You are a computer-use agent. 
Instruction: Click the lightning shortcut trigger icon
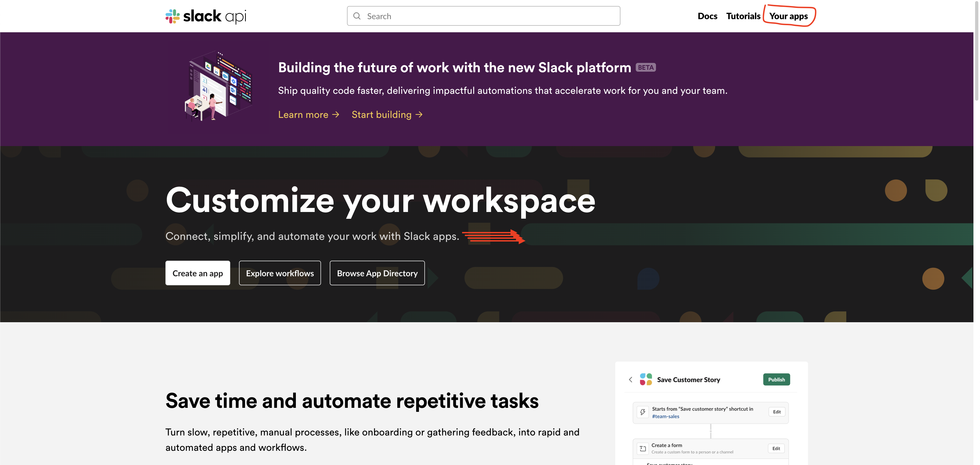pyautogui.click(x=643, y=412)
